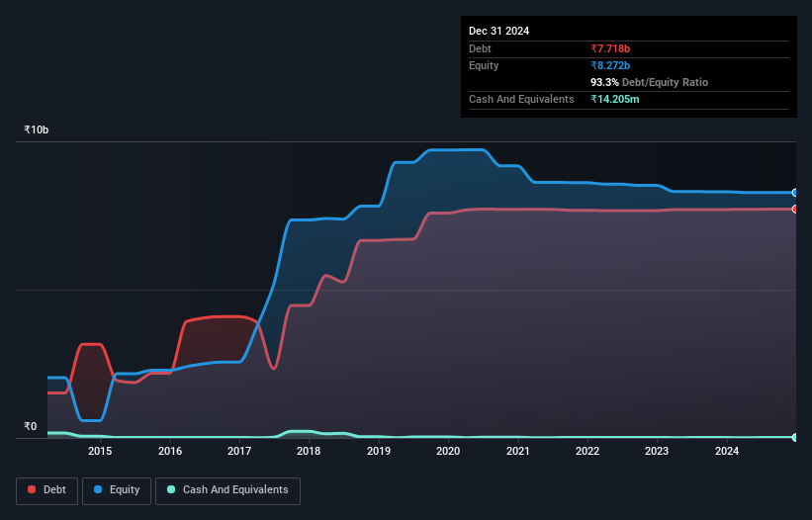Click the ₹8.272b equity value
The width and height of the screenshot is (812, 520).
coord(610,65)
